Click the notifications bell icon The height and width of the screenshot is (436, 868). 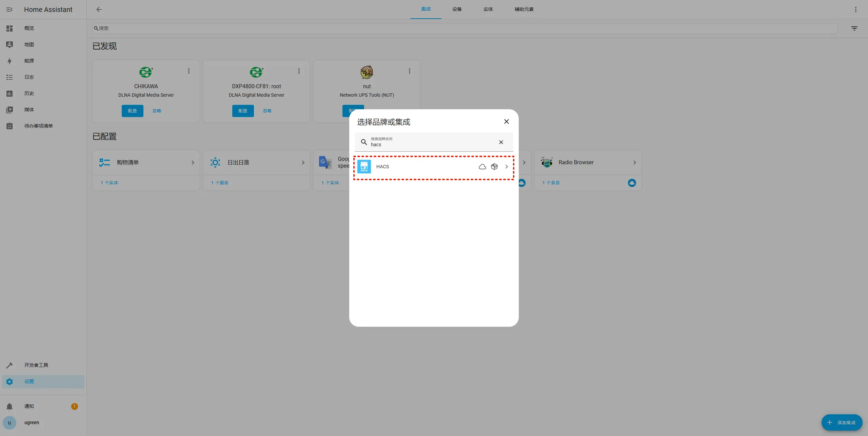point(9,406)
